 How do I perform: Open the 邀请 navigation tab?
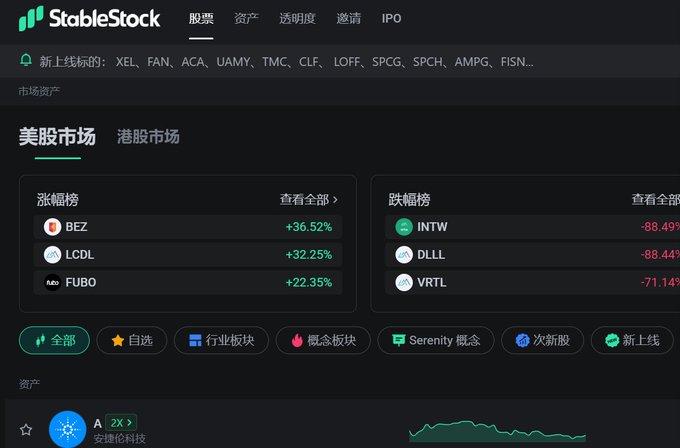[x=349, y=19]
